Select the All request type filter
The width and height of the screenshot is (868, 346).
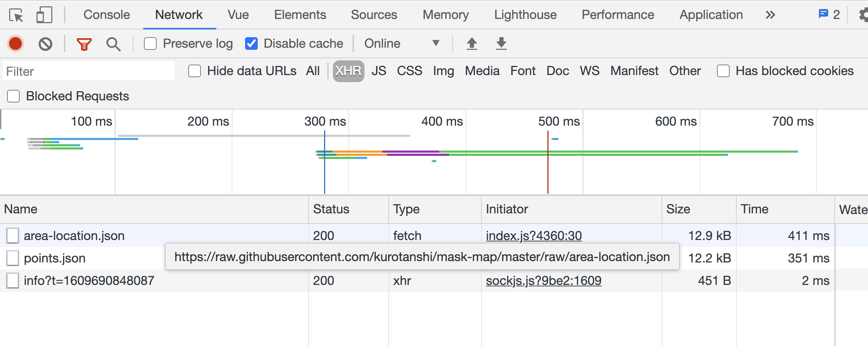313,71
